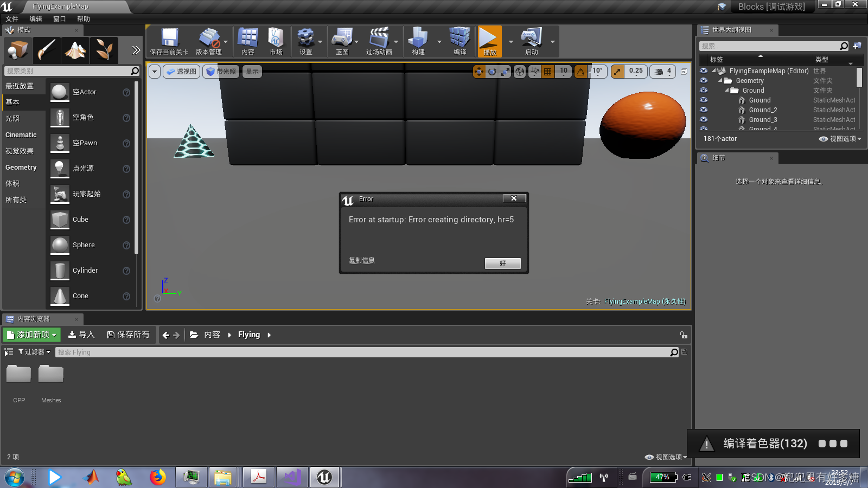The width and height of the screenshot is (868, 488).
Task: Select the translate gizmo tool in viewport
Action: (479, 72)
